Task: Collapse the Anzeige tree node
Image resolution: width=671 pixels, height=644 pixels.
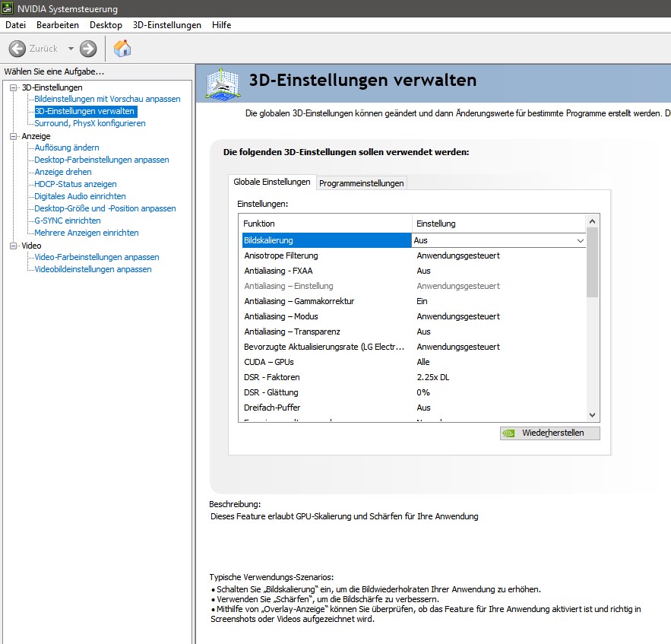Action: (x=13, y=136)
